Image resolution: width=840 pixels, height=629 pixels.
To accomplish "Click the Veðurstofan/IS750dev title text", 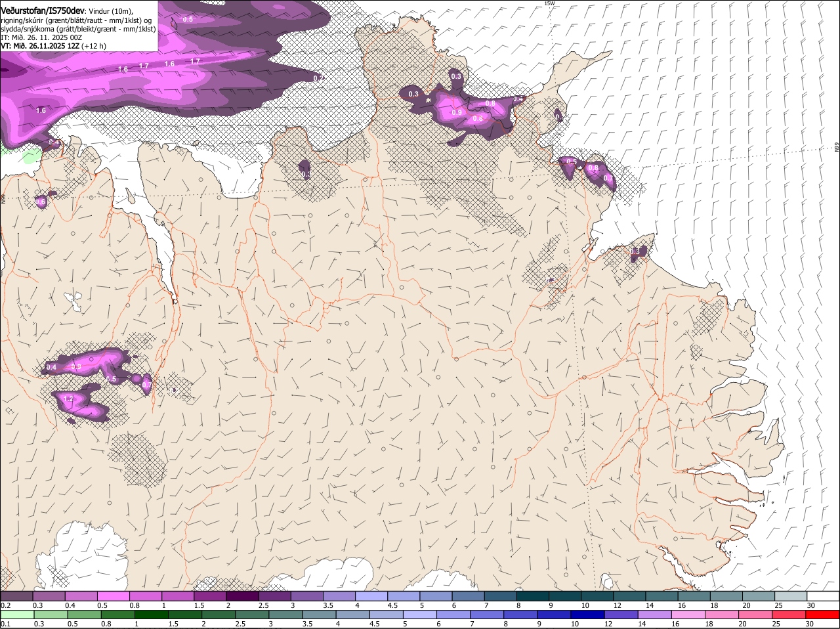I will pyautogui.click(x=43, y=11).
